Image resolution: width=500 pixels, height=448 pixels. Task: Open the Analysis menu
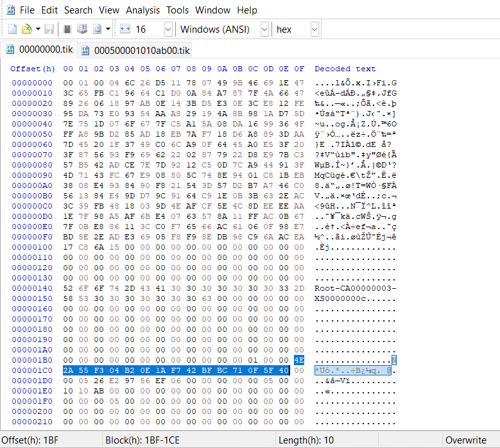142,10
